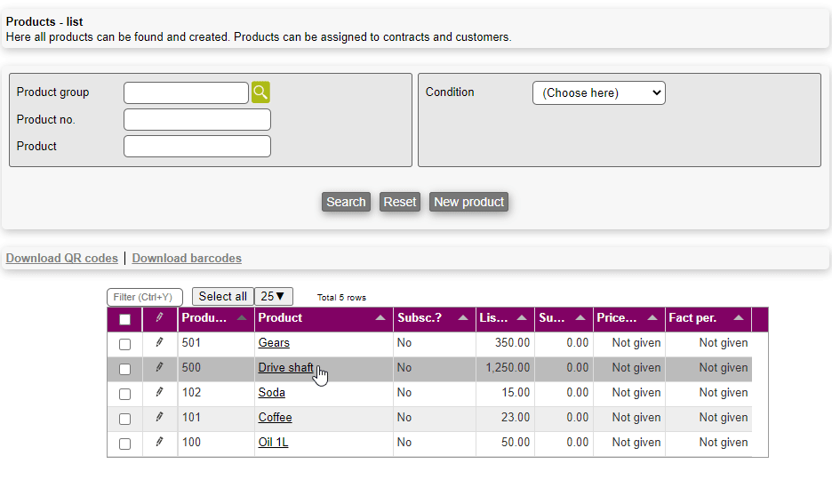The width and height of the screenshot is (832, 504).
Task: Edit product 102 Soda via pencil icon
Action: 159,392
